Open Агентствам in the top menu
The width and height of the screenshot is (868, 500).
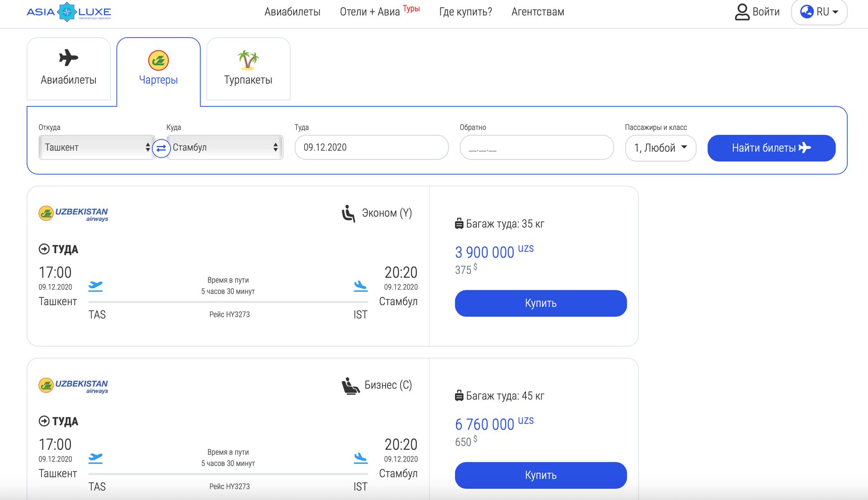pos(538,12)
